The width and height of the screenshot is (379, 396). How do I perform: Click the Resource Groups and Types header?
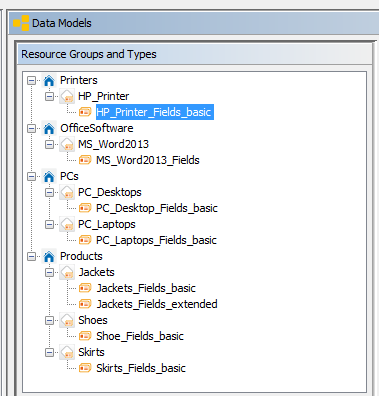click(195, 54)
